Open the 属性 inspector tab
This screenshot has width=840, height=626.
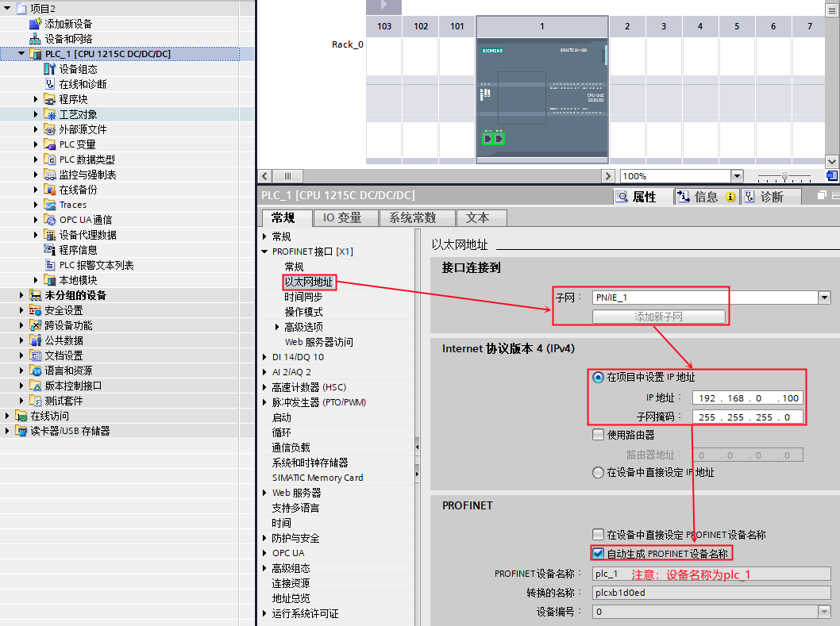click(x=642, y=197)
